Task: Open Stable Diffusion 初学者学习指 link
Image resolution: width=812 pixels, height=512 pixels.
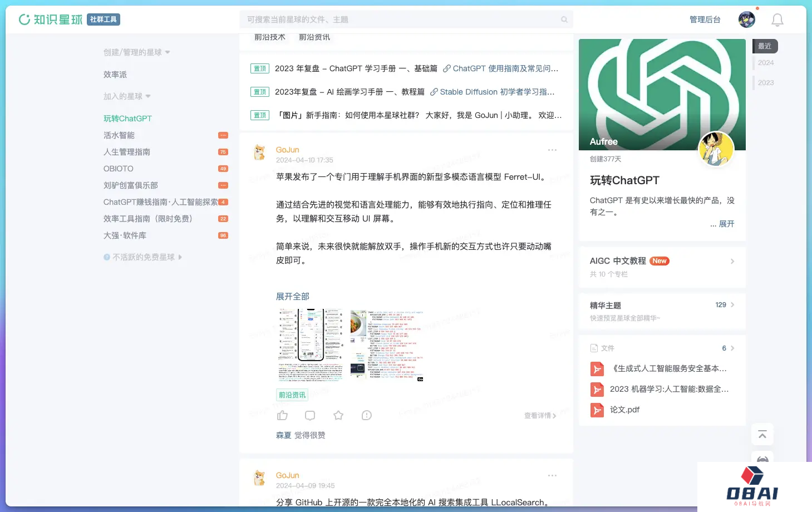Action: pos(498,92)
